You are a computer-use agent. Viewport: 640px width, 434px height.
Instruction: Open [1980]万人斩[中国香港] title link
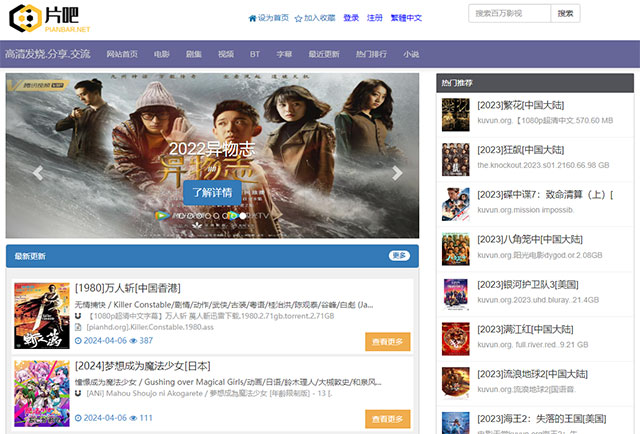point(128,288)
